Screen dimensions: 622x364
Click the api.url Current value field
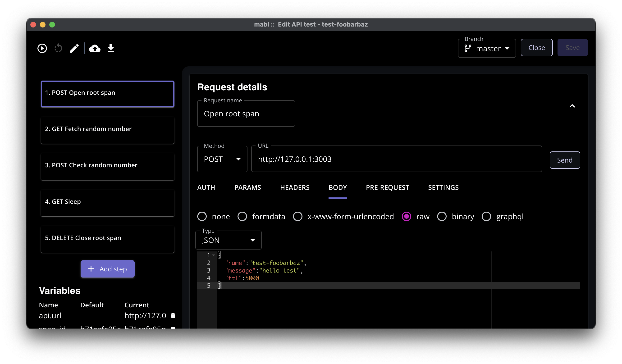coord(145,316)
